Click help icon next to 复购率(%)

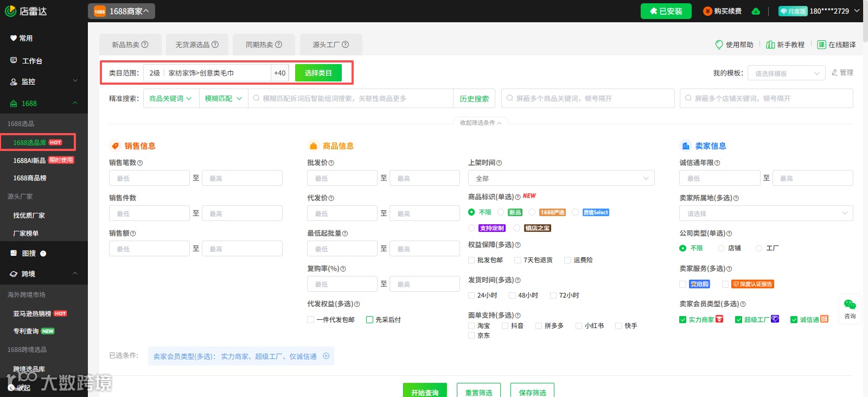pos(343,269)
